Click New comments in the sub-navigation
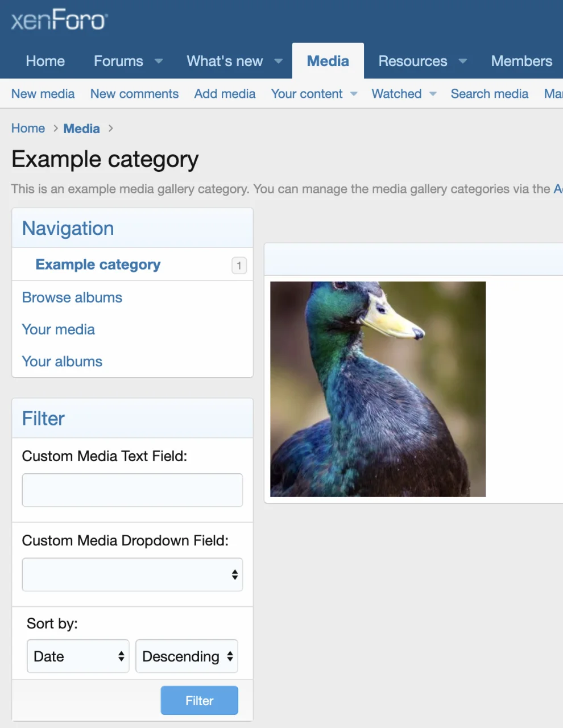 tap(134, 93)
